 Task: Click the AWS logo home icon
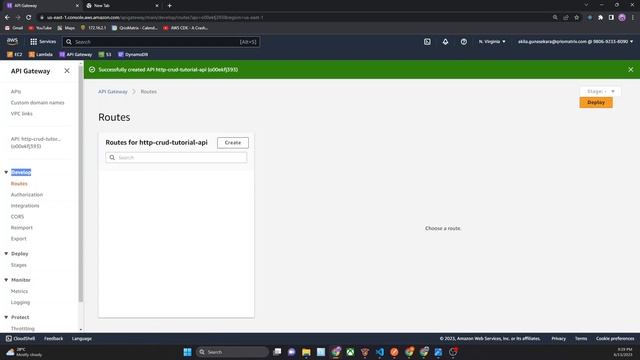12,41
